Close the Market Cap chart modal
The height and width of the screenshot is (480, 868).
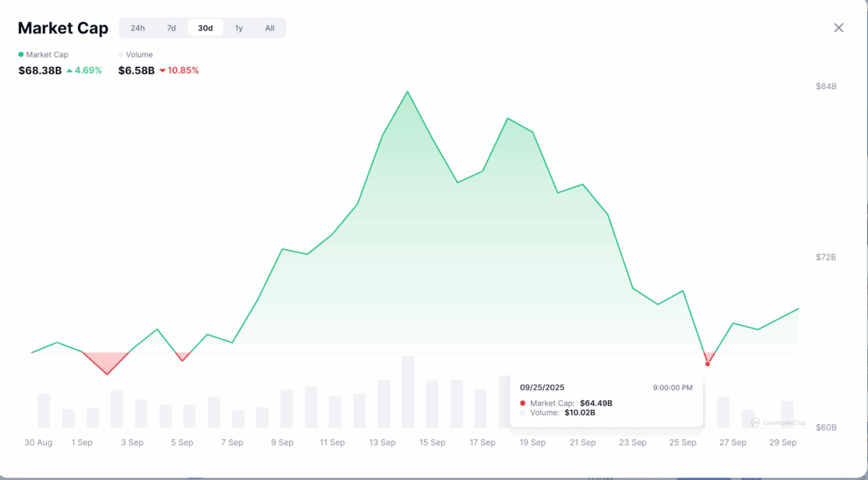pyautogui.click(x=839, y=28)
